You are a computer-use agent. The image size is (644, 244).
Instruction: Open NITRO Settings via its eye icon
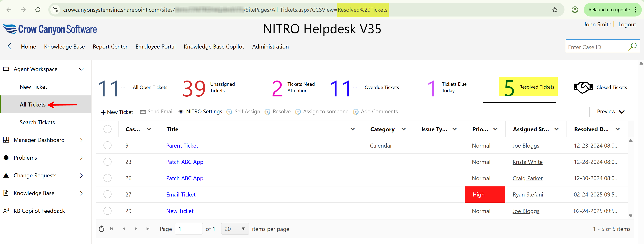181,112
